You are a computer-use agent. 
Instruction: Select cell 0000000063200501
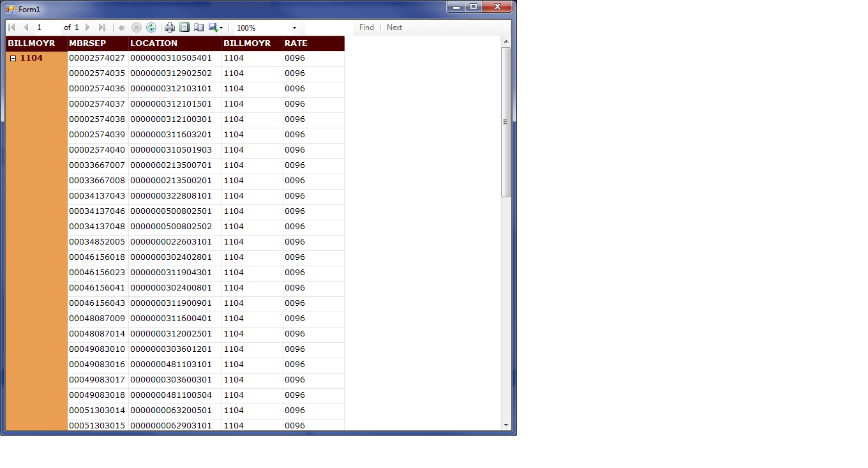[x=175, y=411]
